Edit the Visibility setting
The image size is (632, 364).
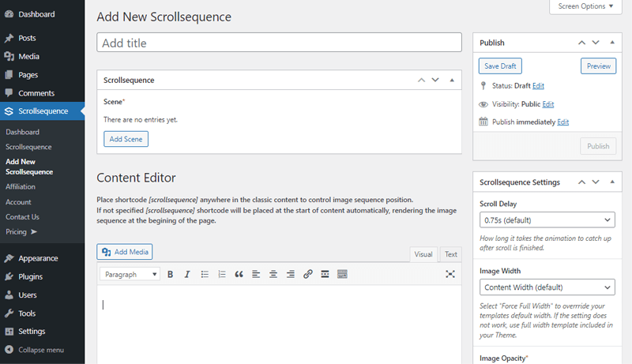pos(548,104)
